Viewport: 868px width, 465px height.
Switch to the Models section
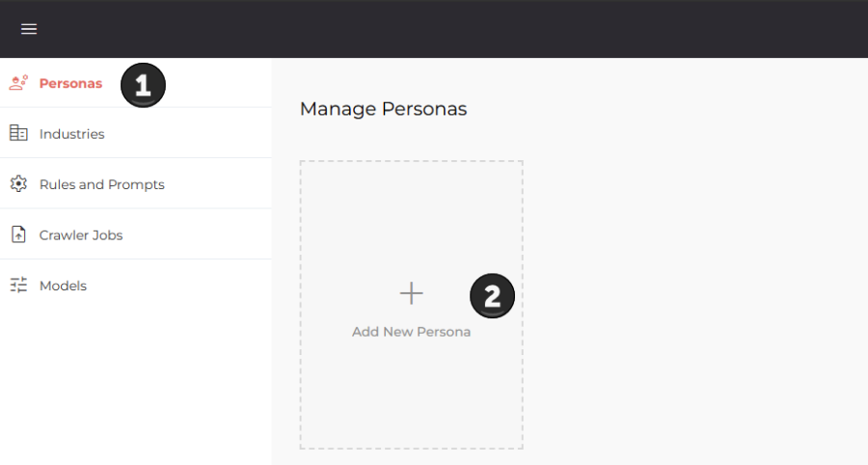(x=63, y=286)
